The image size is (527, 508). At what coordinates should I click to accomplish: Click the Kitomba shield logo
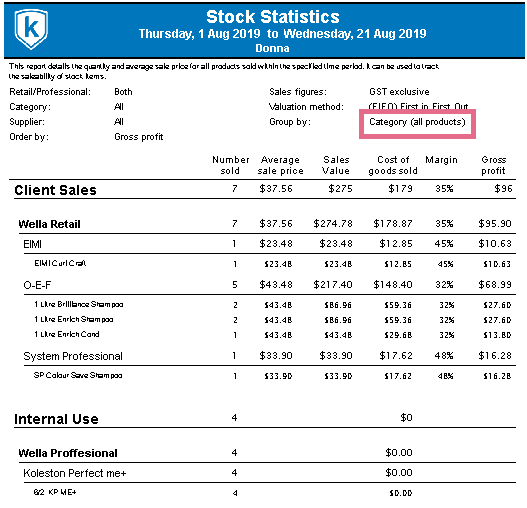pos(31,29)
